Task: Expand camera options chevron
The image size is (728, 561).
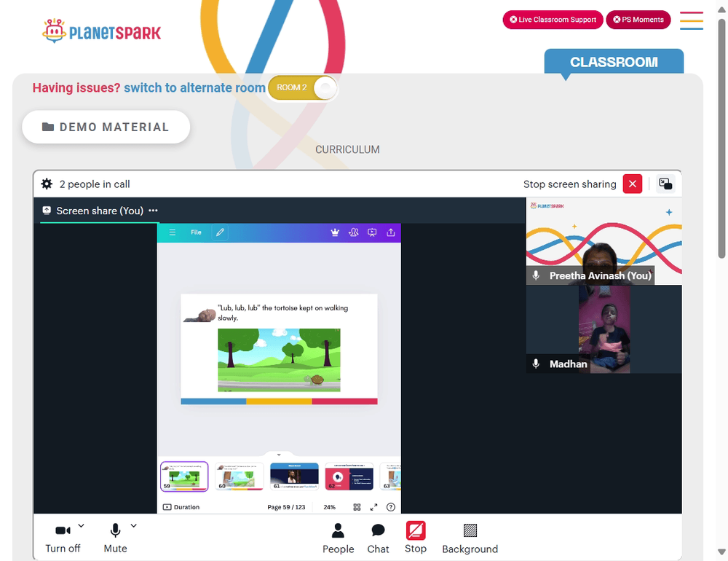Action: tap(82, 526)
